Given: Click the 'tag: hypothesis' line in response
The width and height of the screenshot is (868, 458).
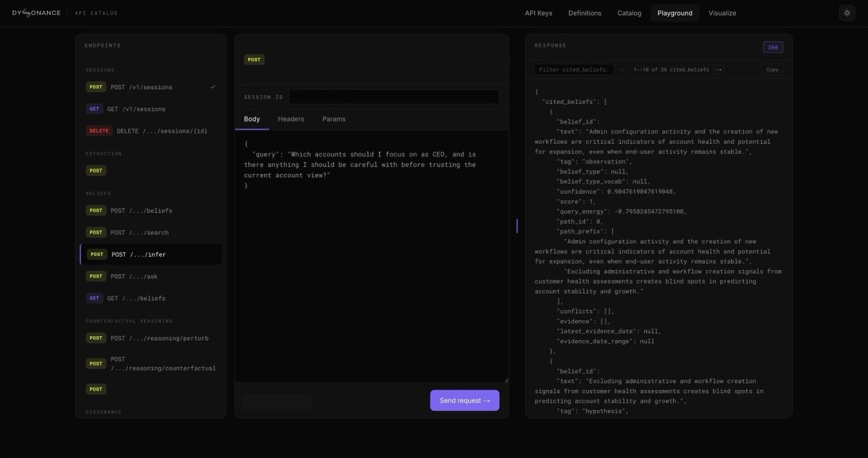Looking at the screenshot, I should pyautogui.click(x=593, y=411).
